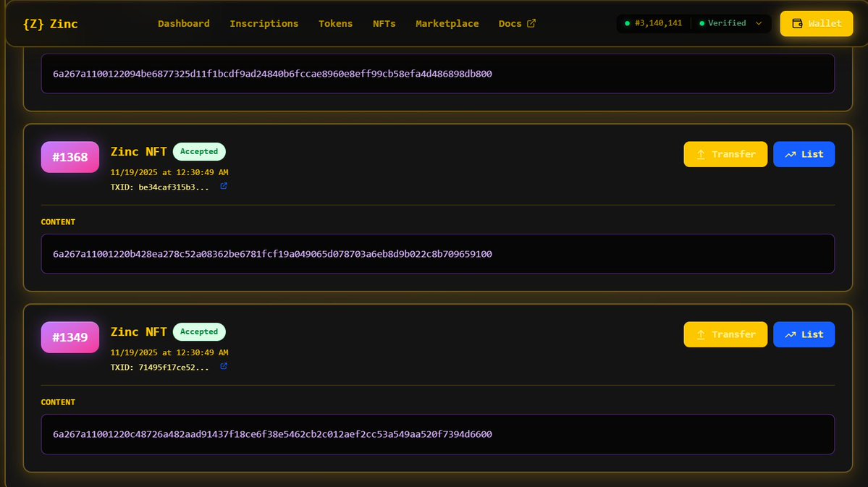Click the Transfer button for NFT #1368

point(725,153)
